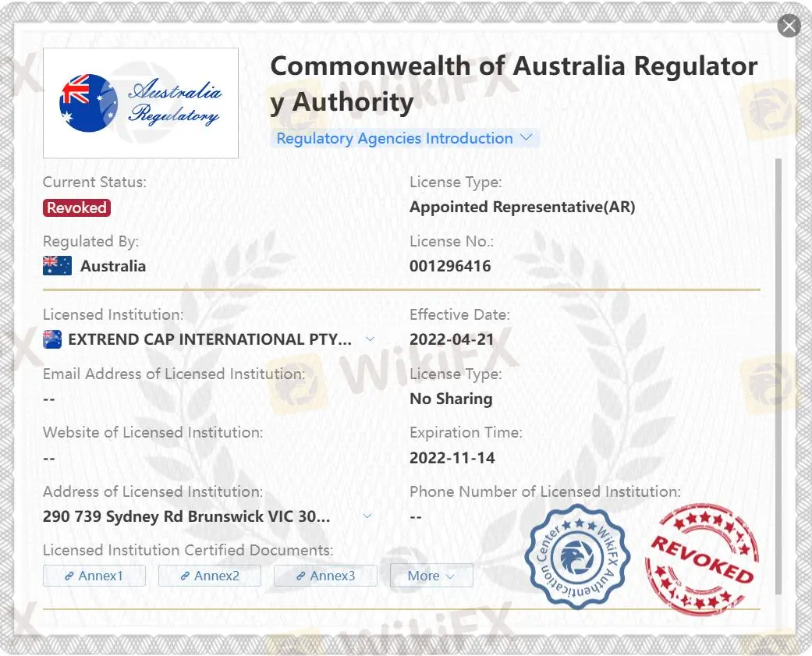Click the Australia Regulatory logo image
Viewport: 812px width, 656px height.
(140, 104)
